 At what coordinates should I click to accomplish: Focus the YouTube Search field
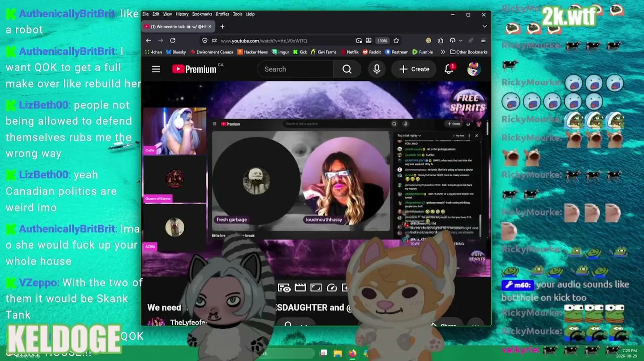[296, 69]
